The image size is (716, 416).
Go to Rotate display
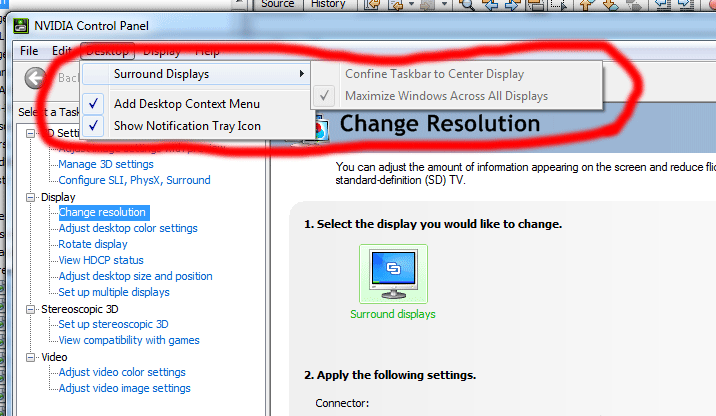tap(93, 244)
